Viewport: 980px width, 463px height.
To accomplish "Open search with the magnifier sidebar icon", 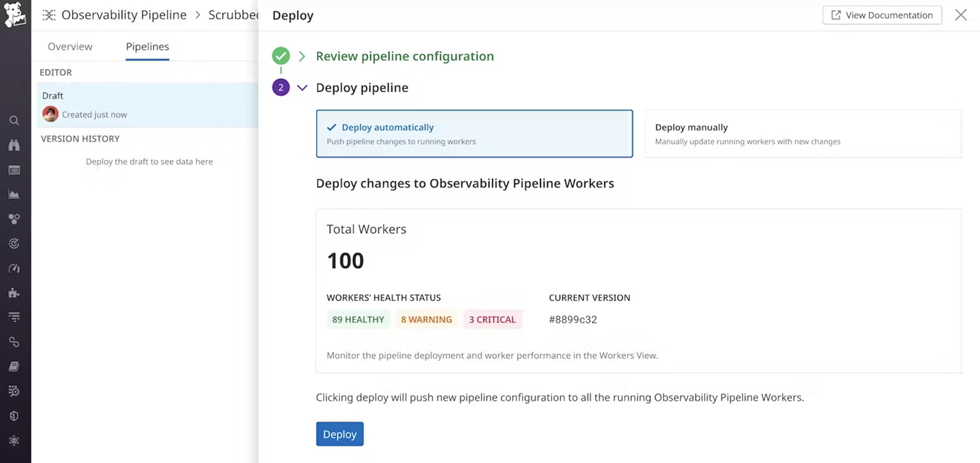I will (x=14, y=121).
